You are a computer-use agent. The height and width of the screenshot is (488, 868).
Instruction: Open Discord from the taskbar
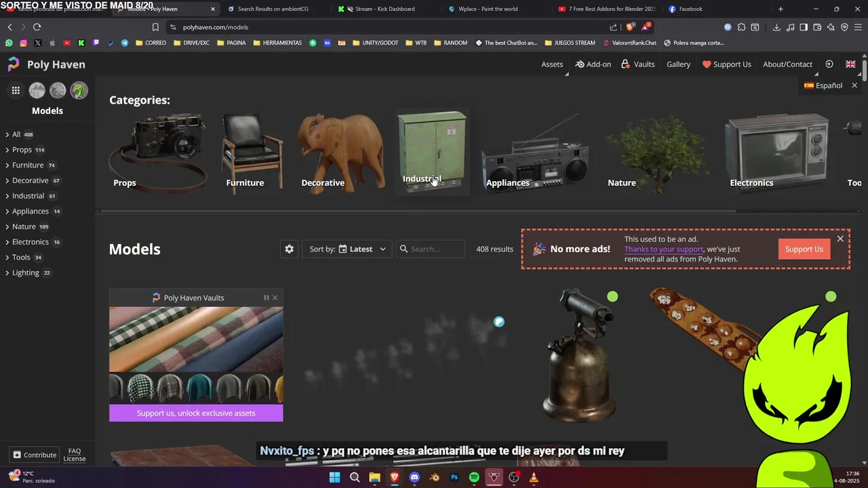(414, 477)
